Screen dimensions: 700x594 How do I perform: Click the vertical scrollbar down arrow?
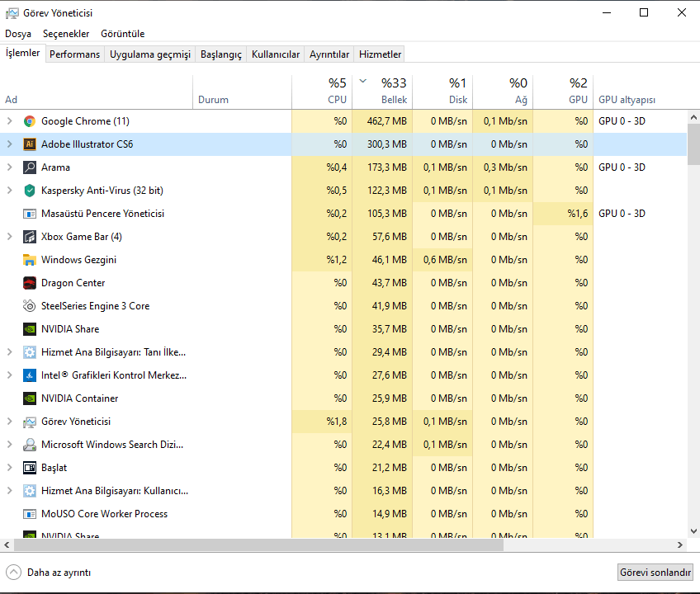[x=693, y=531]
